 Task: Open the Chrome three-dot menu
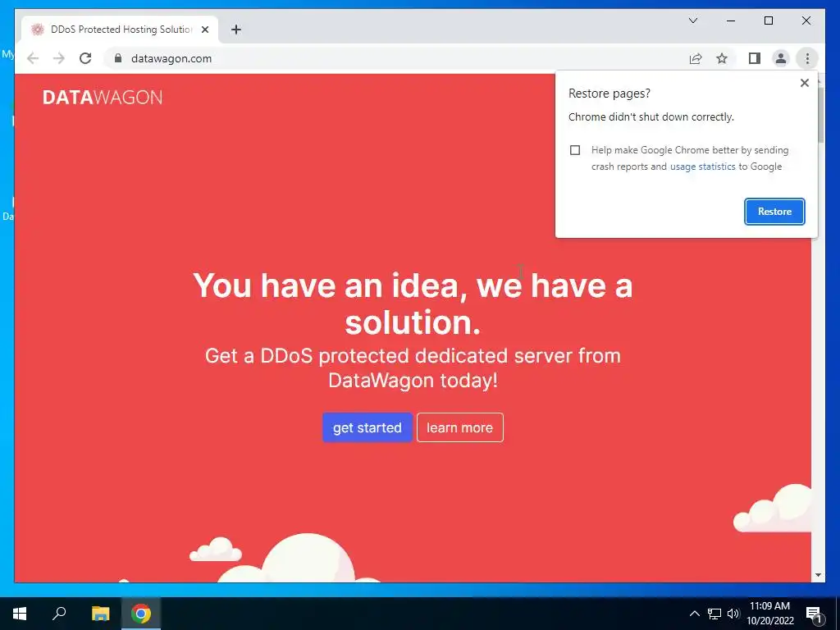807,58
